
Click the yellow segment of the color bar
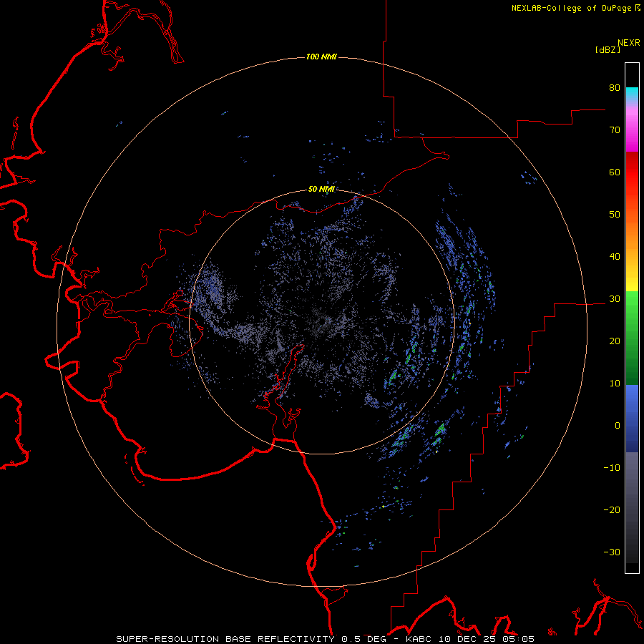point(632,283)
